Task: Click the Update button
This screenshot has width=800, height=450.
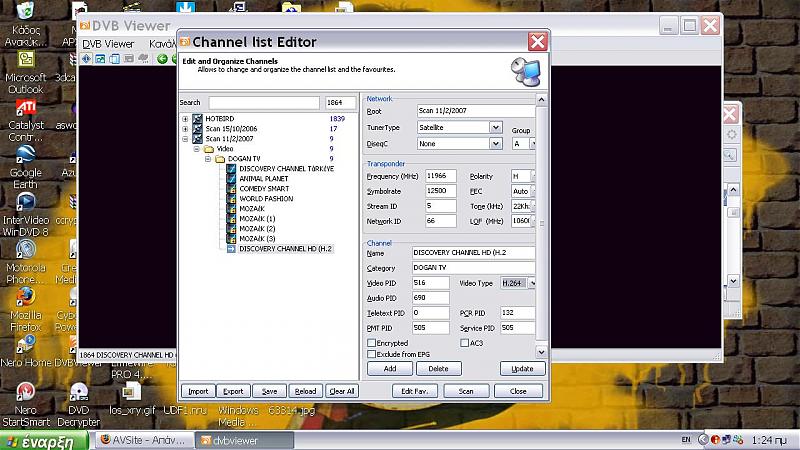Action: (x=522, y=368)
